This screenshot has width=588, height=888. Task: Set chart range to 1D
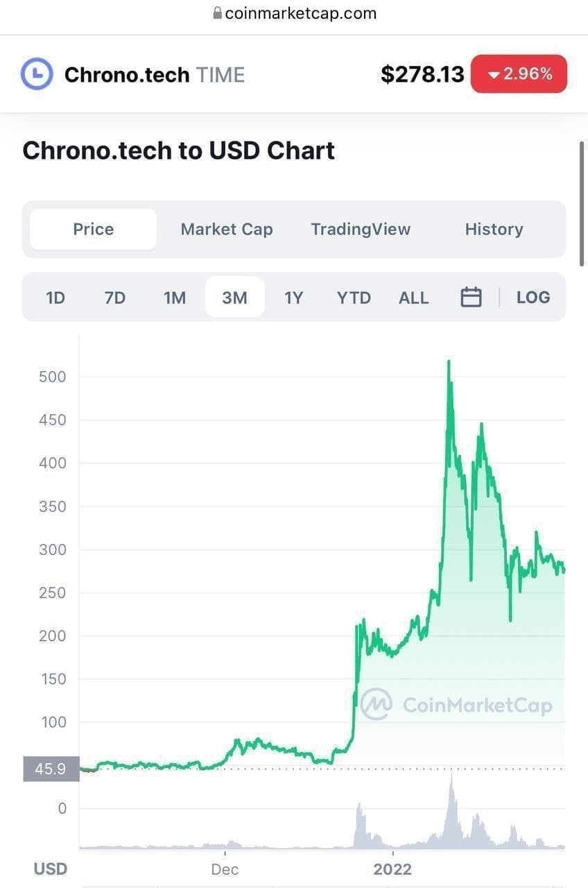[x=55, y=298]
